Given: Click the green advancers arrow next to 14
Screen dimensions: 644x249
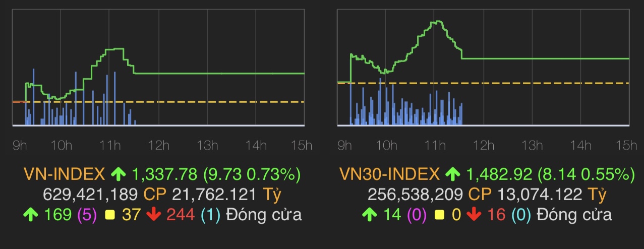Looking at the screenshot, I should pos(369,215).
